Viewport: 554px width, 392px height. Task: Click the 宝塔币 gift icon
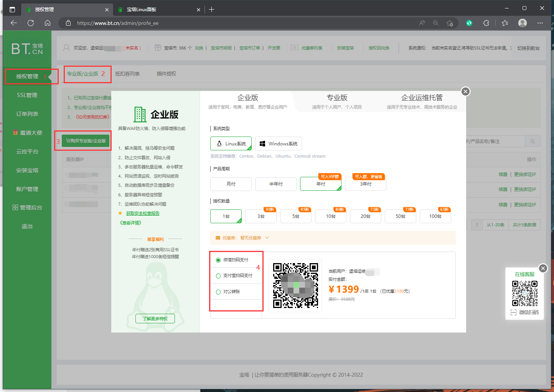click(x=158, y=48)
